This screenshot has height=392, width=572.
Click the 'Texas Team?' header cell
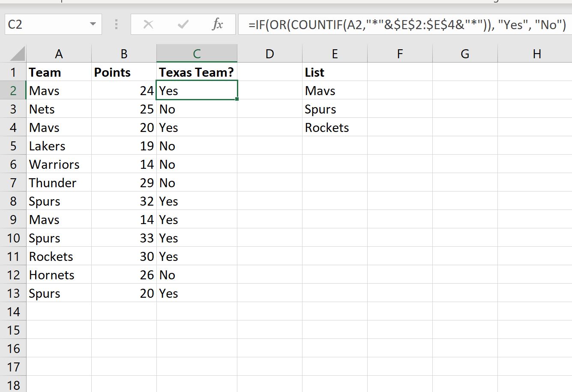[197, 72]
